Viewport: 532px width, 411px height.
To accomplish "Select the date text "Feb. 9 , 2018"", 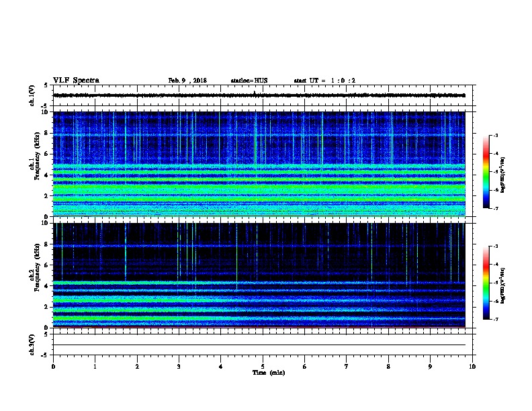I will [x=187, y=81].
